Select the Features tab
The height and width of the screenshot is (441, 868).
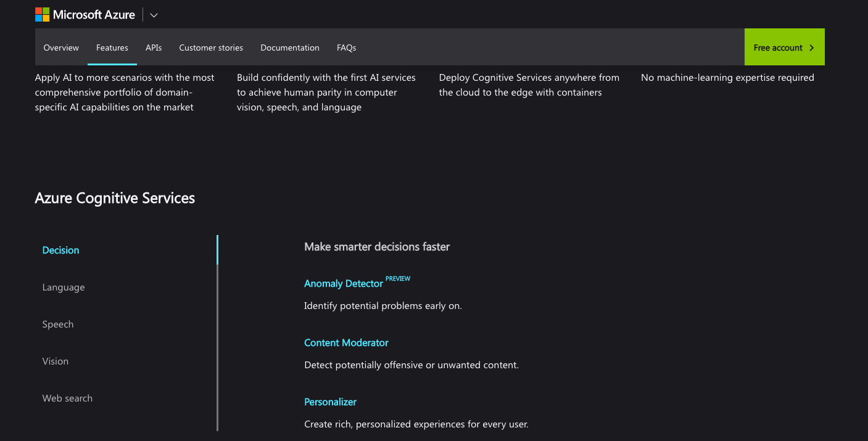112,47
